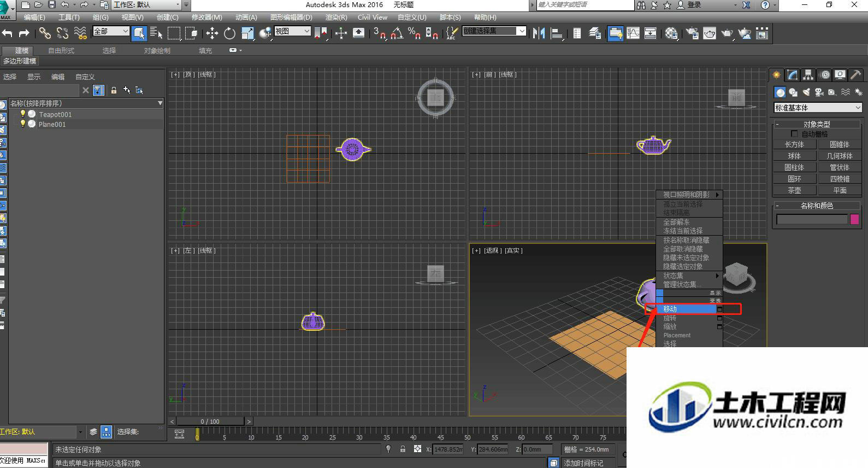The width and height of the screenshot is (868, 468).
Task: Activate Select and Scale tool
Action: 247,33
